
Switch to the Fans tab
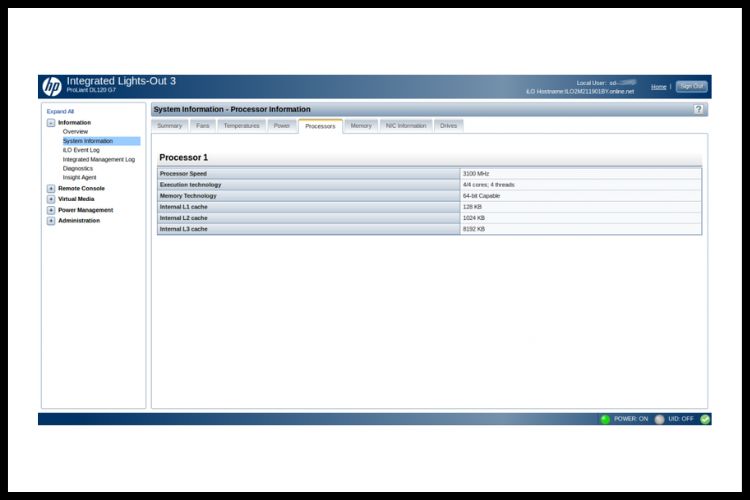tap(203, 126)
